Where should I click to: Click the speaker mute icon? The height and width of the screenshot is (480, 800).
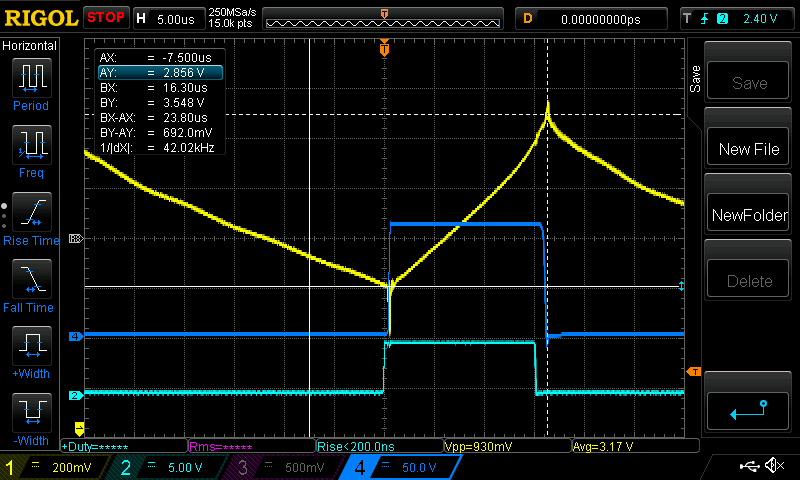(773, 466)
